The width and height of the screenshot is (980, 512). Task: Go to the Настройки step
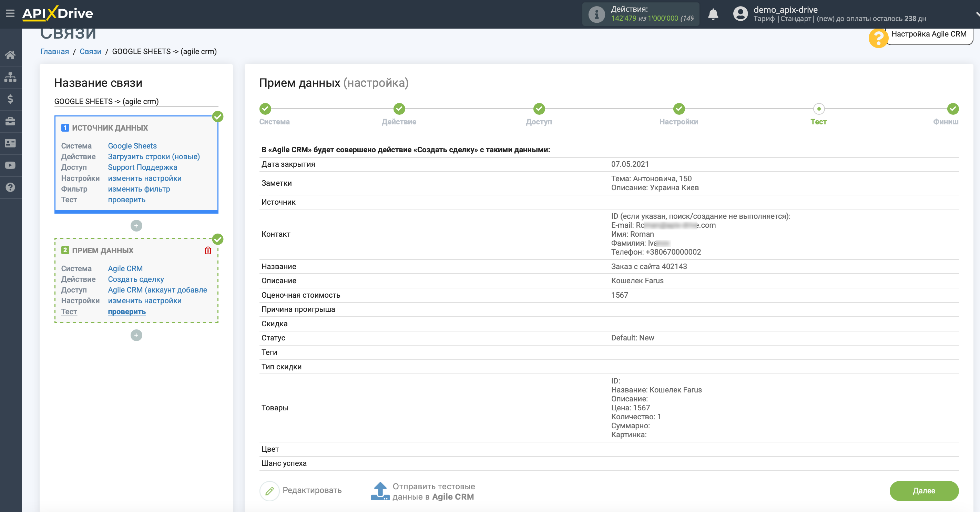click(679, 109)
